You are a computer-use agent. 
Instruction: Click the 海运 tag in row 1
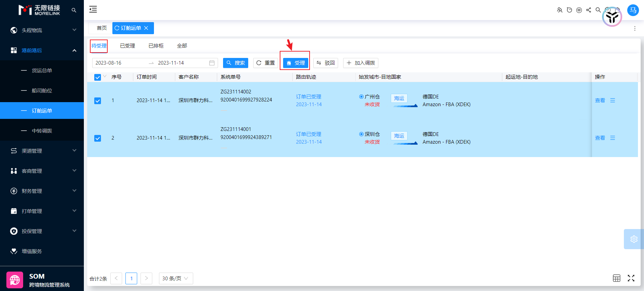click(399, 98)
